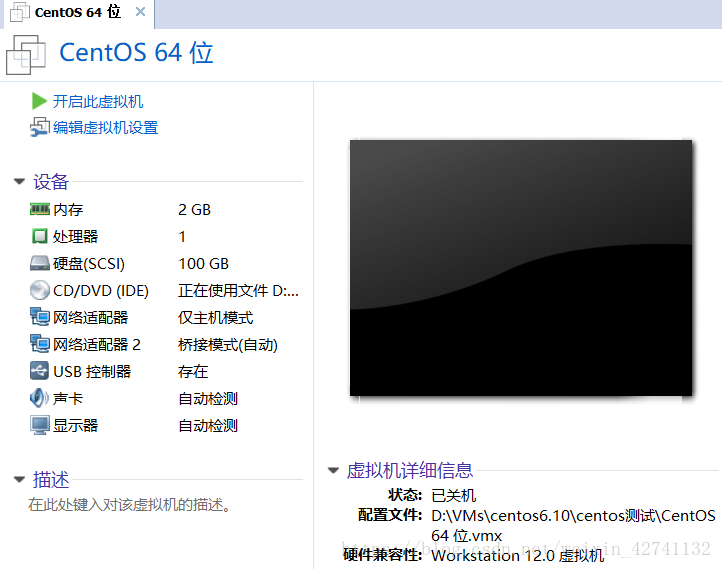
Task: Click the display (显示器) monitor icon
Action: point(40,425)
